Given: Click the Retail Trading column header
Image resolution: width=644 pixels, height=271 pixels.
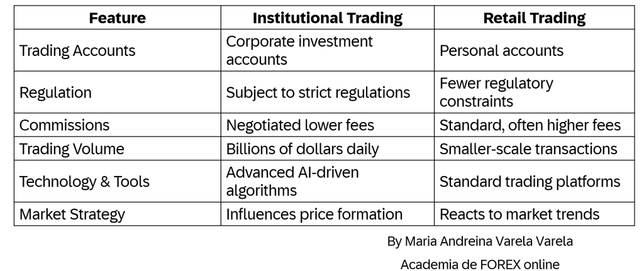Looking at the screenshot, I should [535, 18].
